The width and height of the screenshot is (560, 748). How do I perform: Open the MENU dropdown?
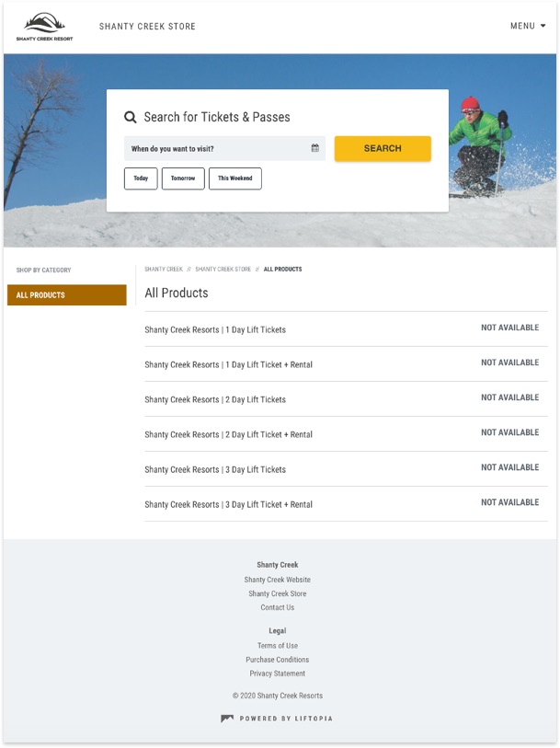pos(528,26)
